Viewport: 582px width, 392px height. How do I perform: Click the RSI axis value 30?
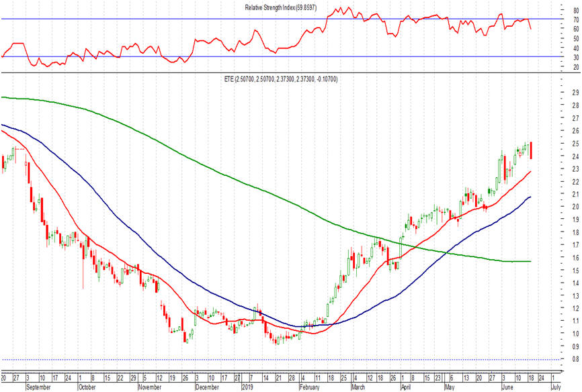pyautogui.click(x=576, y=58)
